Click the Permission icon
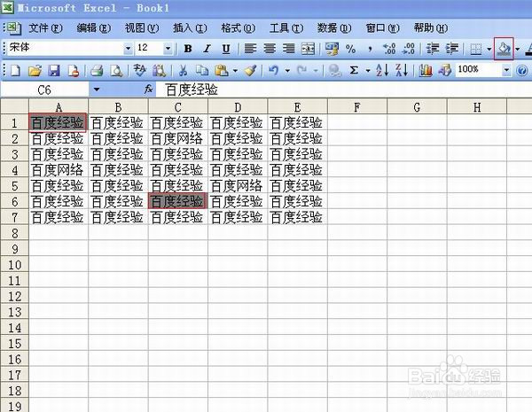Viewport: 532px width, 412px height. [74, 71]
